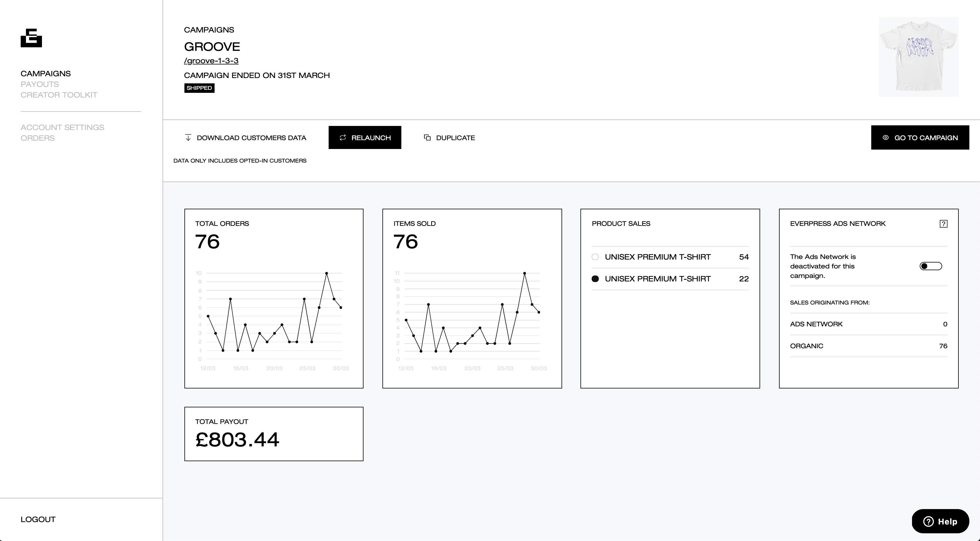Viewport: 980px width, 541px height.
Task: Click the /groove-1-3-3 campaign URL link
Action: 211,61
